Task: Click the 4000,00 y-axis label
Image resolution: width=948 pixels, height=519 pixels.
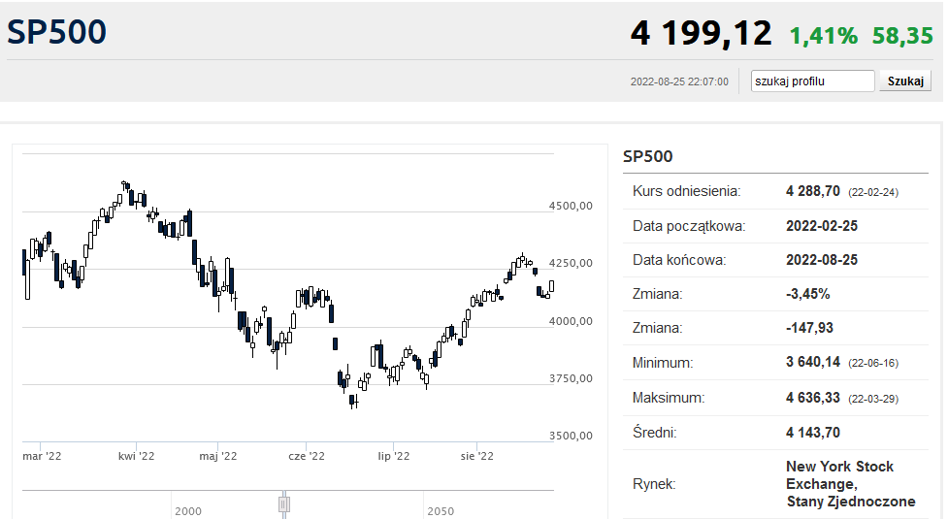Action: tap(570, 321)
